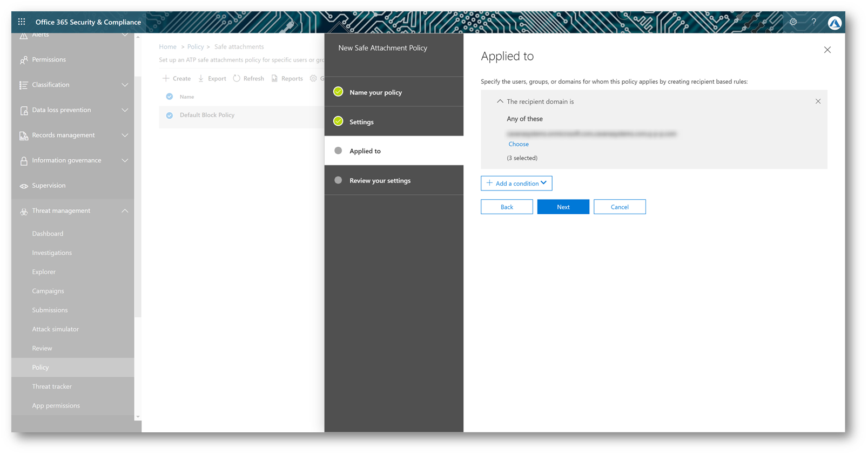The width and height of the screenshot is (868, 455).
Task: Click the Create plus icon
Action: pos(166,78)
